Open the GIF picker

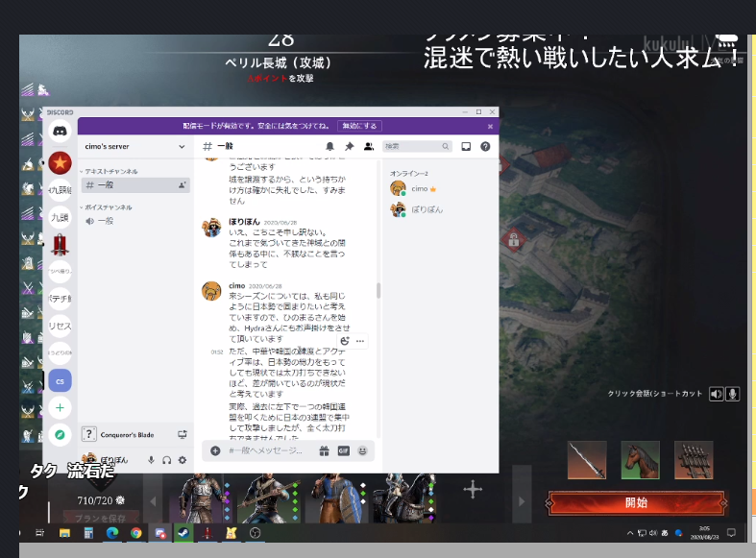343,450
